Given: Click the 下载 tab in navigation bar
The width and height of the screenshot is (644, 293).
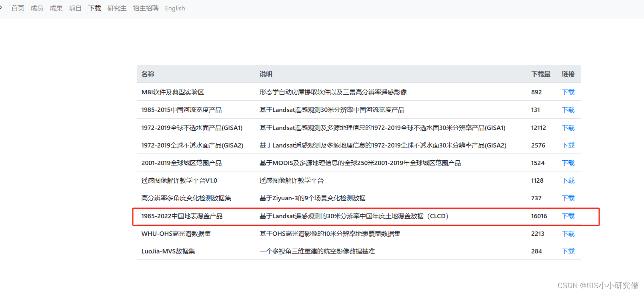Looking at the screenshot, I should tap(95, 8).
